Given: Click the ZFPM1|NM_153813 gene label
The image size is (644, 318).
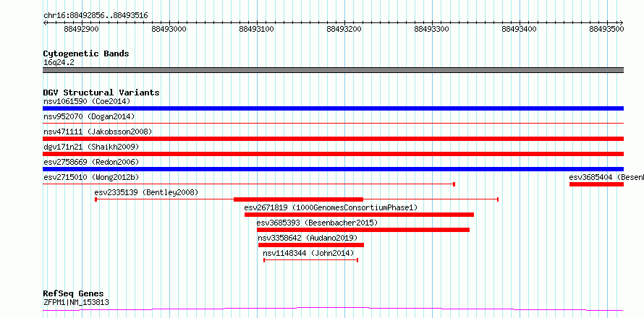Looking at the screenshot, I should [76, 303].
